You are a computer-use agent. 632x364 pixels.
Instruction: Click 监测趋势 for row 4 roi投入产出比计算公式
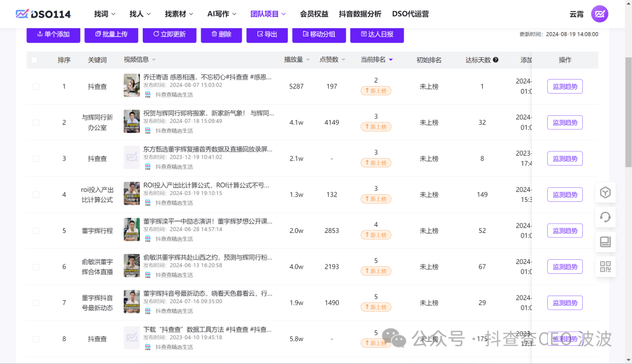[x=565, y=195]
